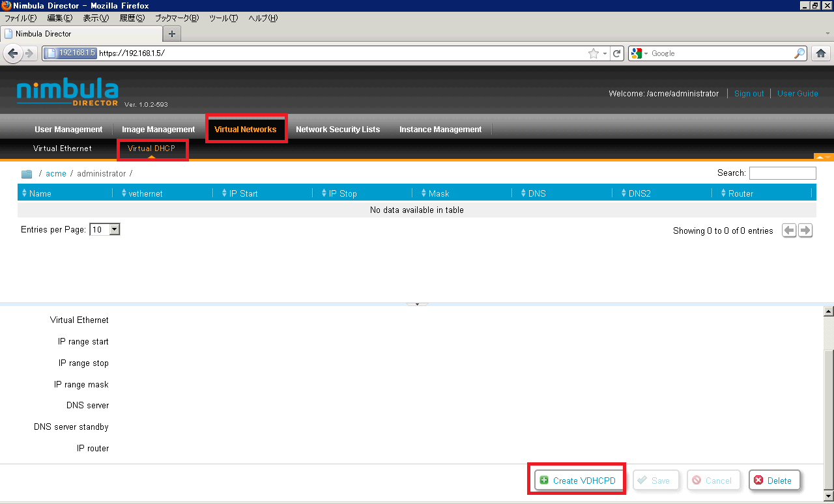Sort table by IP Stop column

(362, 193)
